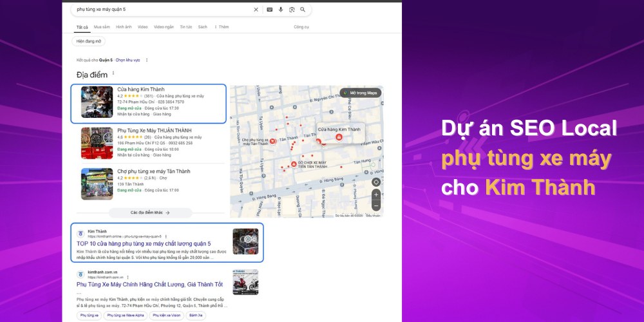Click kimthanh.com.vn result image thumbnail
Viewport: 644px width, 322px height.
pos(245,282)
